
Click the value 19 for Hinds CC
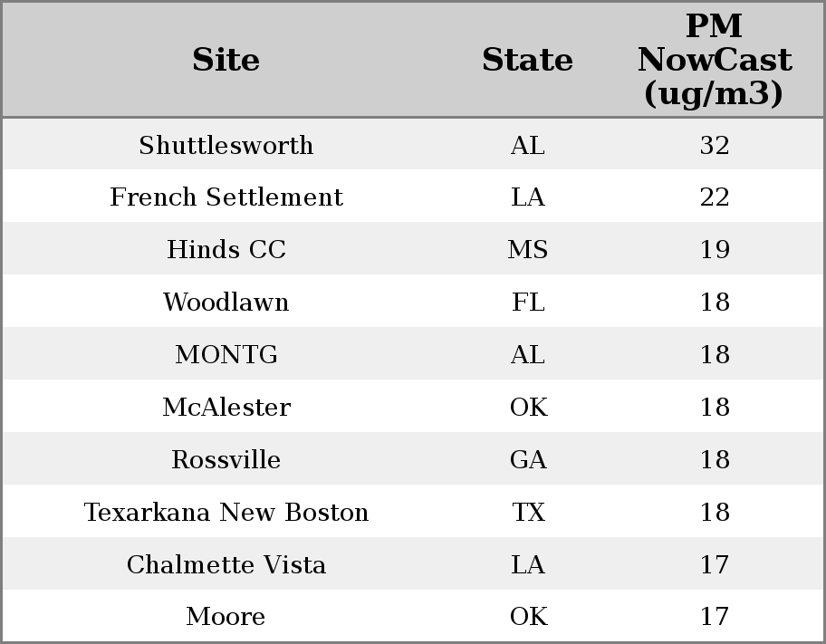715,249
